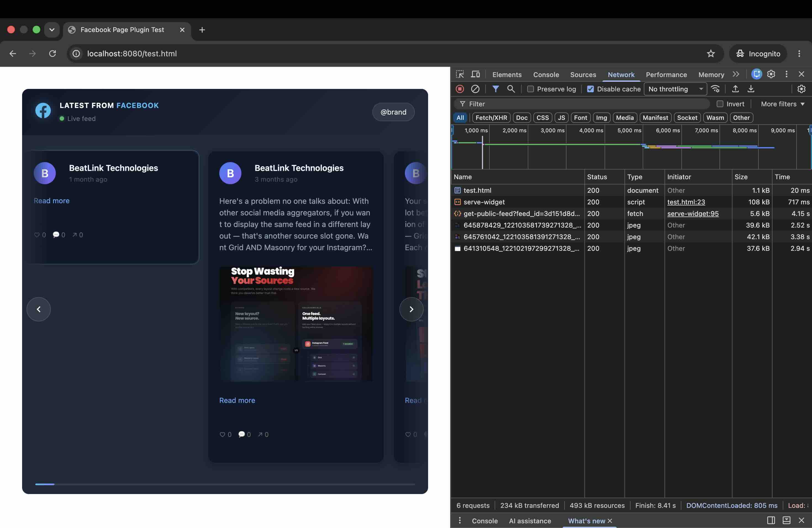Open the Chrome three-dot menu

coord(799,54)
